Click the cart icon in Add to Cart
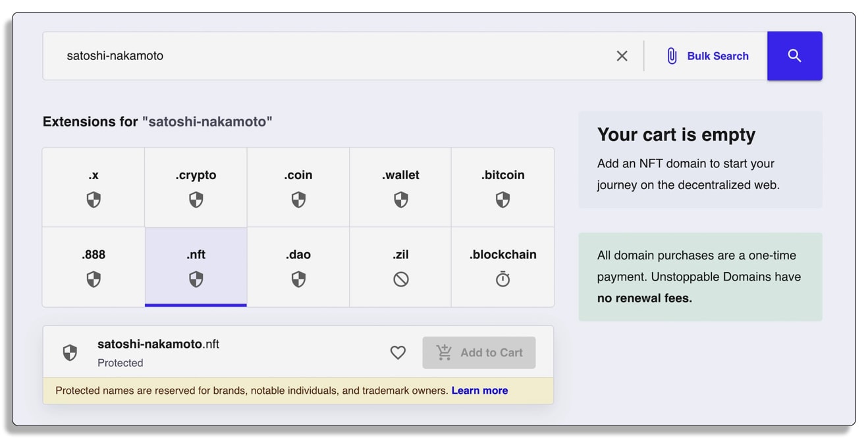 tap(445, 352)
